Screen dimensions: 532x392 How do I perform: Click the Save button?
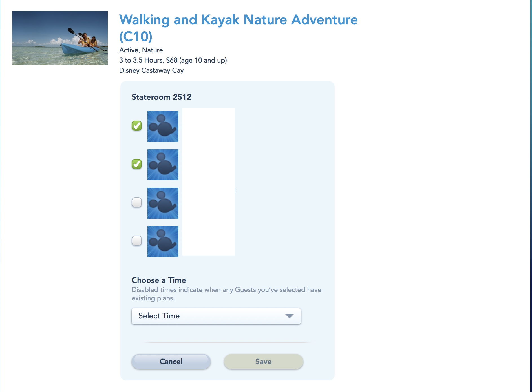pos(263,362)
